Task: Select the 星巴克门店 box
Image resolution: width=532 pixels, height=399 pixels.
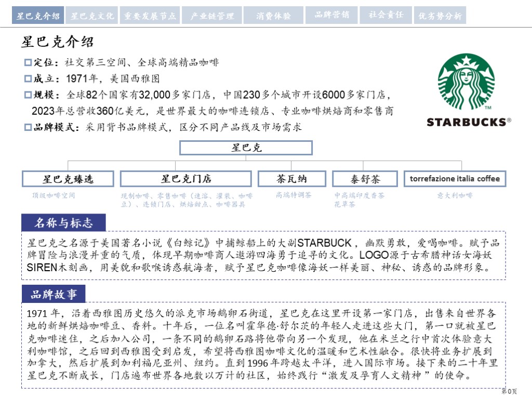Action: [186, 179]
